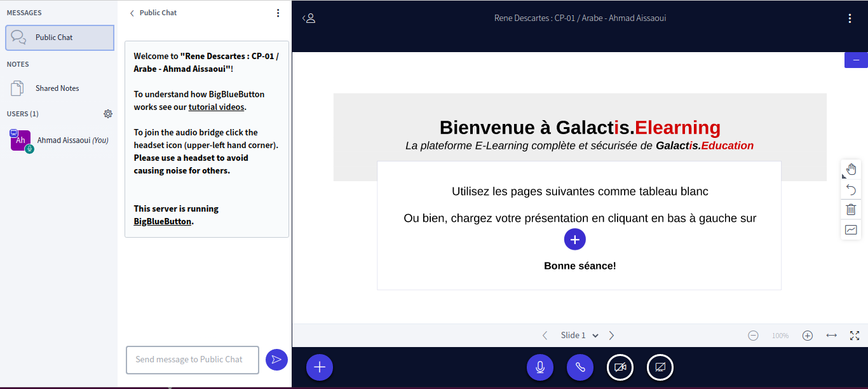868x389 pixels.
Task: Hide Public Chat with back chevron
Action: (x=132, y=13)
